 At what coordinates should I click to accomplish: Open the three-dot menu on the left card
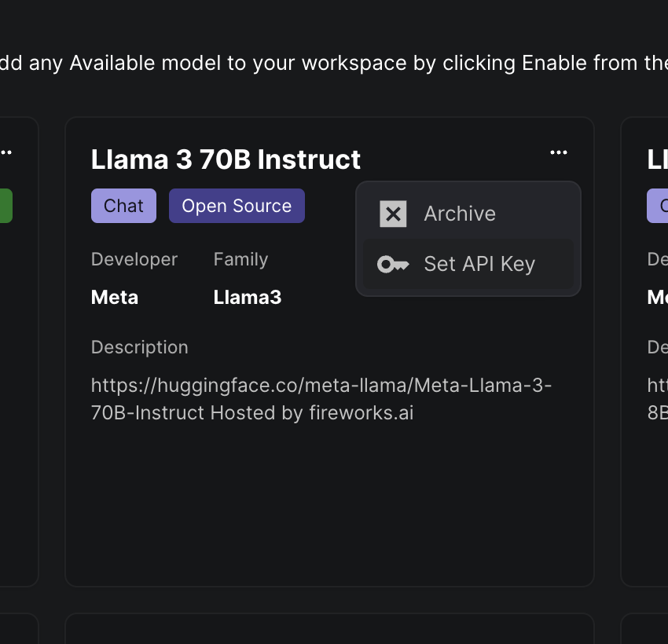click(6, 153)
